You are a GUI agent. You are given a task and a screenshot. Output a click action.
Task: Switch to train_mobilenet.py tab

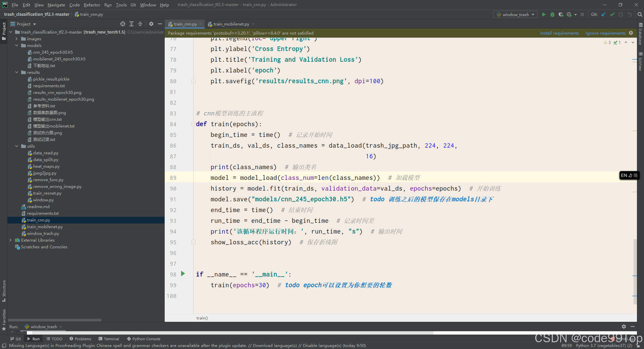click(x=231, y=24)
